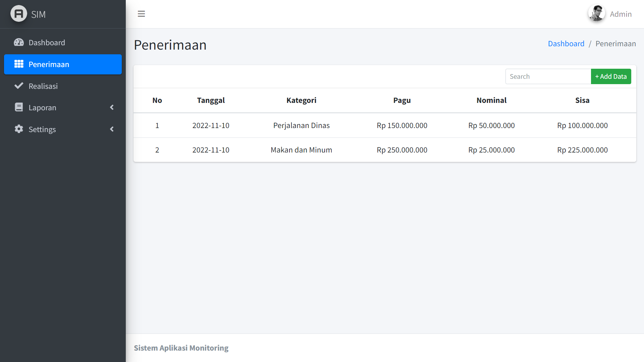The height and width of the screenshot is (362, 644).
Task: Click the Laporan book icon
Action: 19,107
